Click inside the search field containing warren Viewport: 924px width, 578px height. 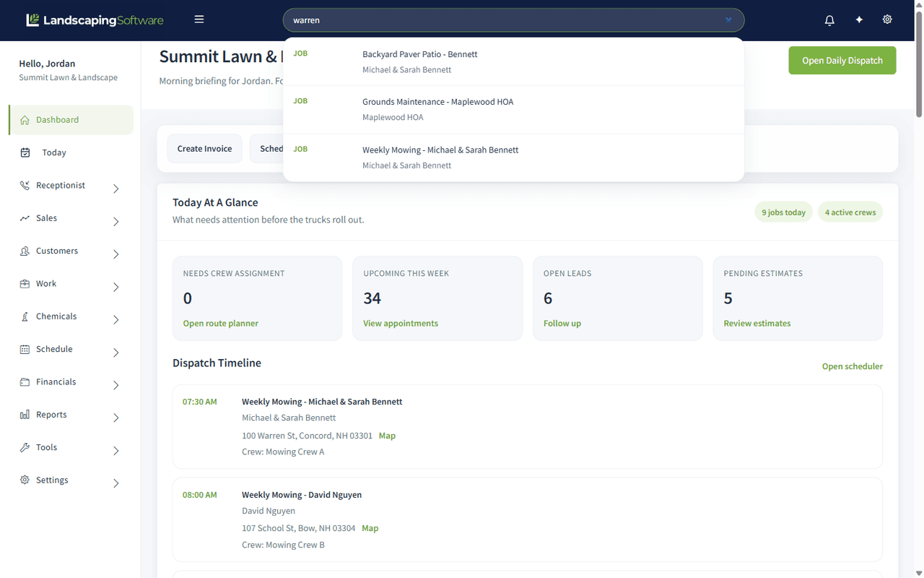pyautogui.click(x=505, y=20)
